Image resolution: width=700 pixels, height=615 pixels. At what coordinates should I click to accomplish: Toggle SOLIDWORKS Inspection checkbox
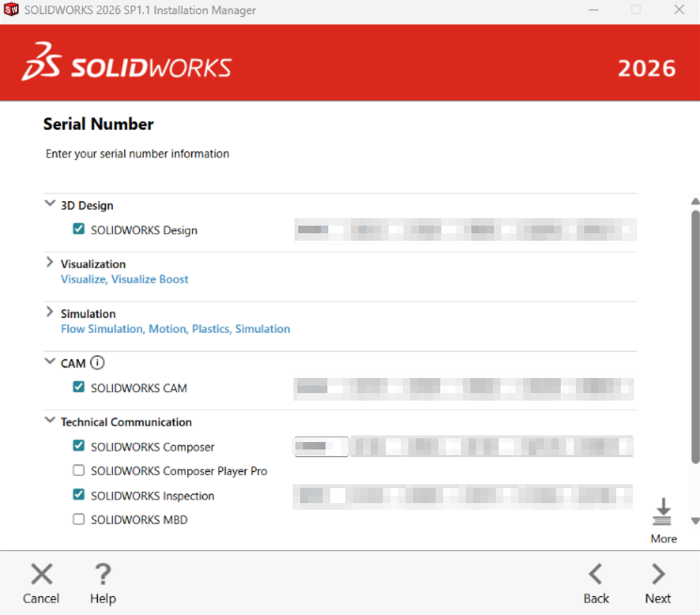[79, 495]
